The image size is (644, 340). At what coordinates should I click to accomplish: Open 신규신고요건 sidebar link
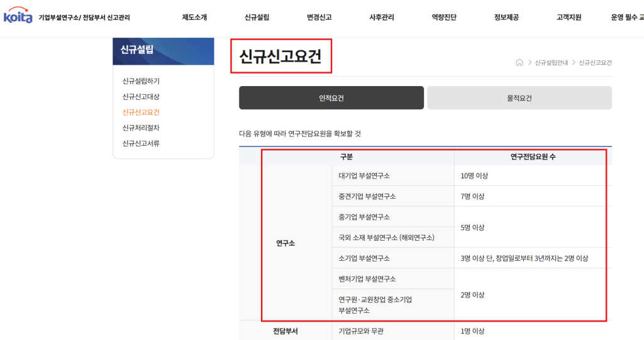[x=141, y=112]
